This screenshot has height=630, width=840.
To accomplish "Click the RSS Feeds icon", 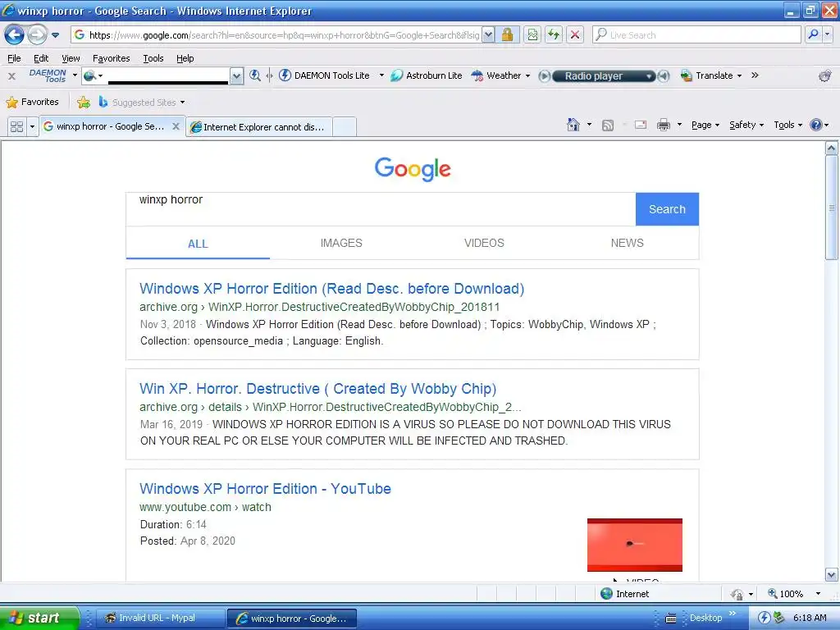I will [608, 126].
